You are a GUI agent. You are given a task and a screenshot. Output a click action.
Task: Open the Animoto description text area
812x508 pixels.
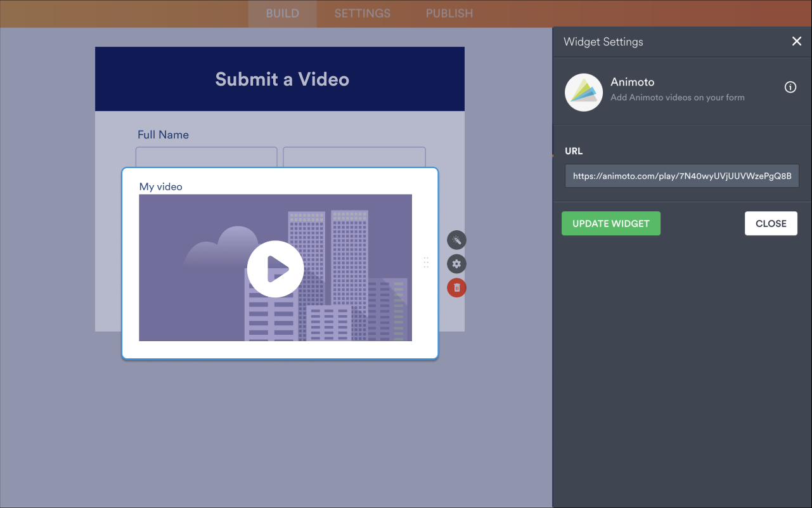pos(677,97)
